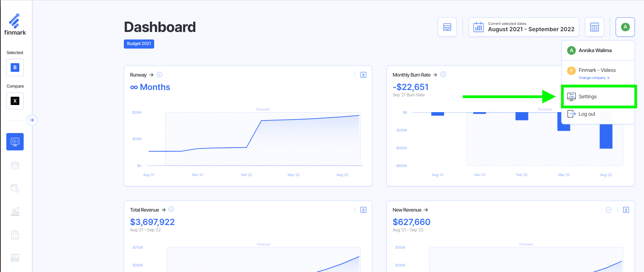Download the Total Revenue chart
The image size is (644, 272).
(363, 210)
